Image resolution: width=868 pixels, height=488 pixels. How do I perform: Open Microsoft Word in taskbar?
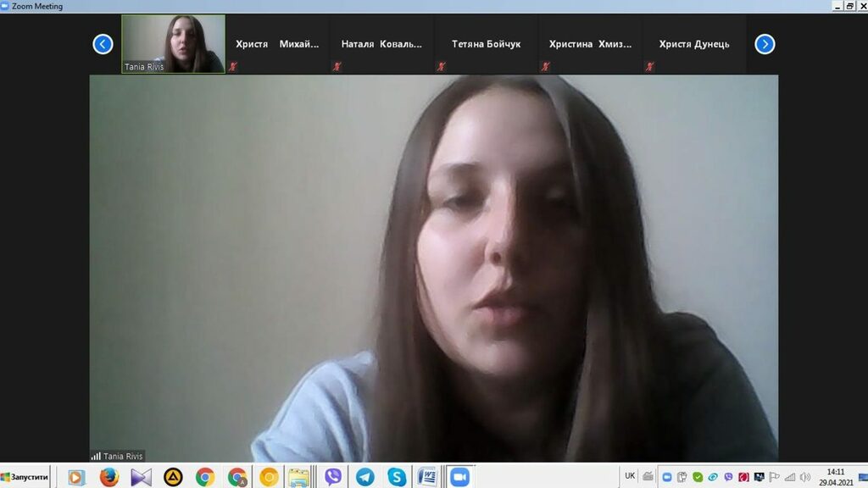(426, 477)
